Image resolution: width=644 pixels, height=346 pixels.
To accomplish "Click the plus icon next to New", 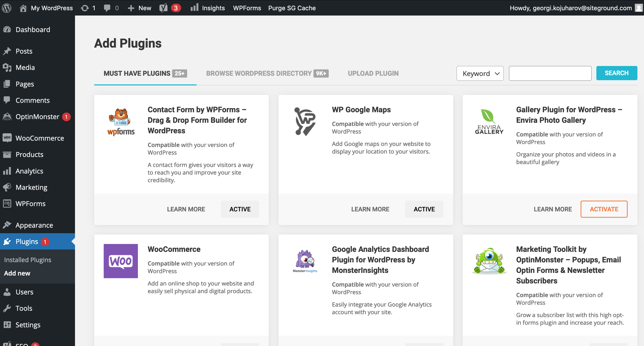I will [x=131, y=8].
